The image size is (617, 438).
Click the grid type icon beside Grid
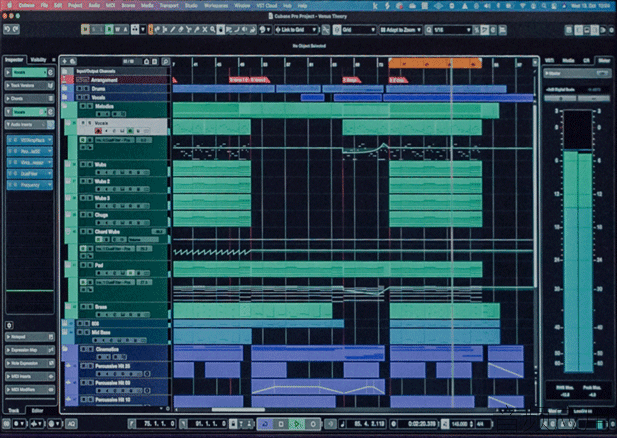[337, 30]
